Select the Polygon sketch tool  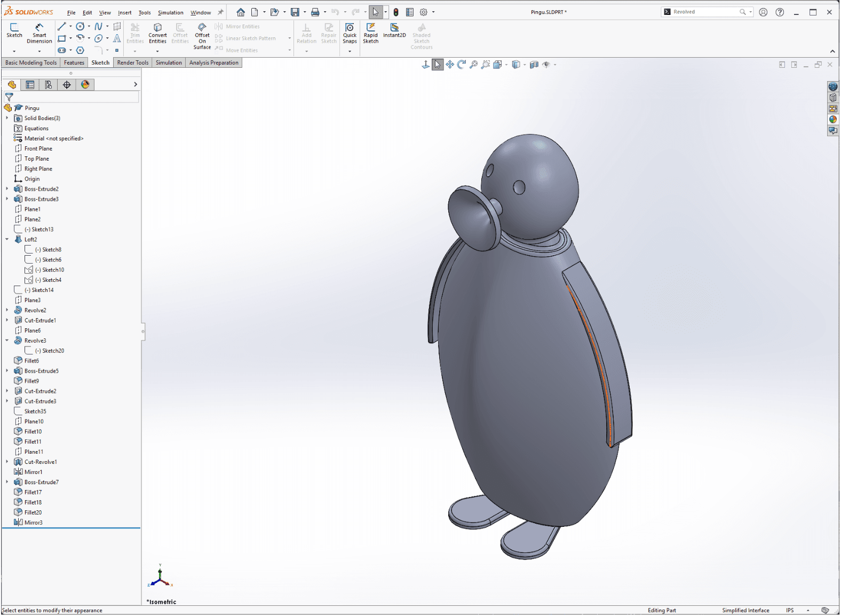coord(80,50)
